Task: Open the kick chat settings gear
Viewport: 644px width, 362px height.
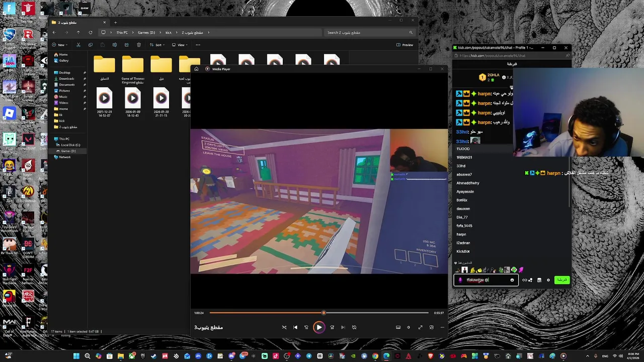Action: pos(548,280)
